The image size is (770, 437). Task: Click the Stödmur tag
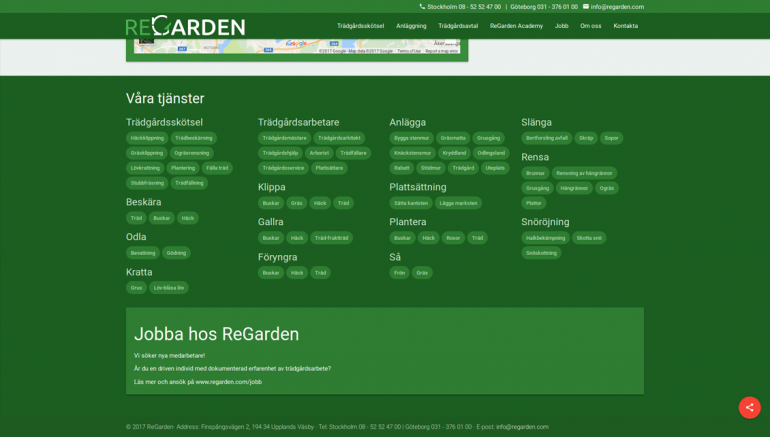click(x=431, y=168)
